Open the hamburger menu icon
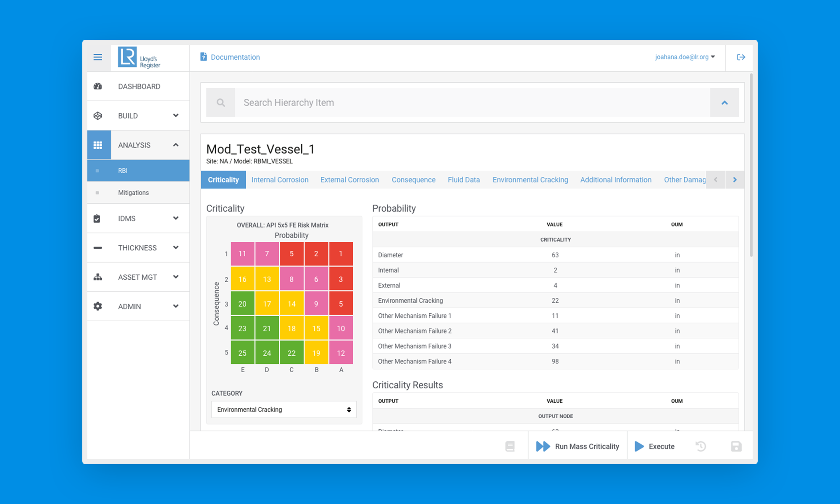This screenshot has height=504, width=840. coord(98,57)
